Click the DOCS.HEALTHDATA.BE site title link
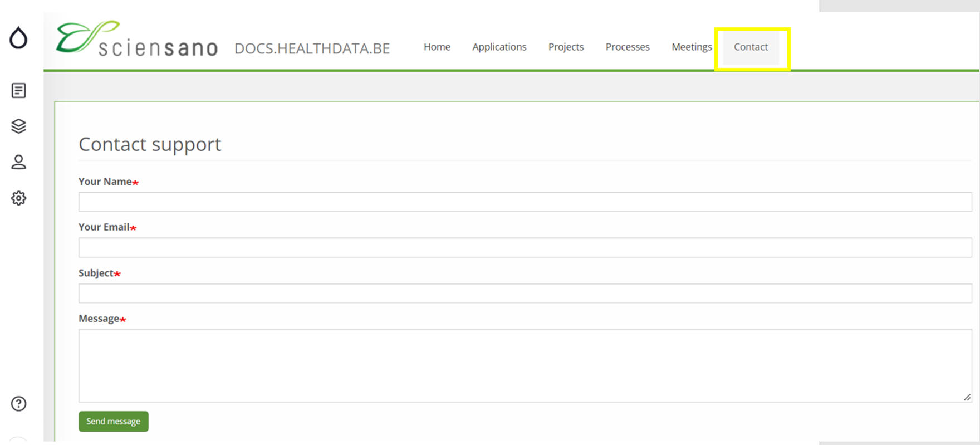Viewport: 980px width, 445px height. coord(312,49)
